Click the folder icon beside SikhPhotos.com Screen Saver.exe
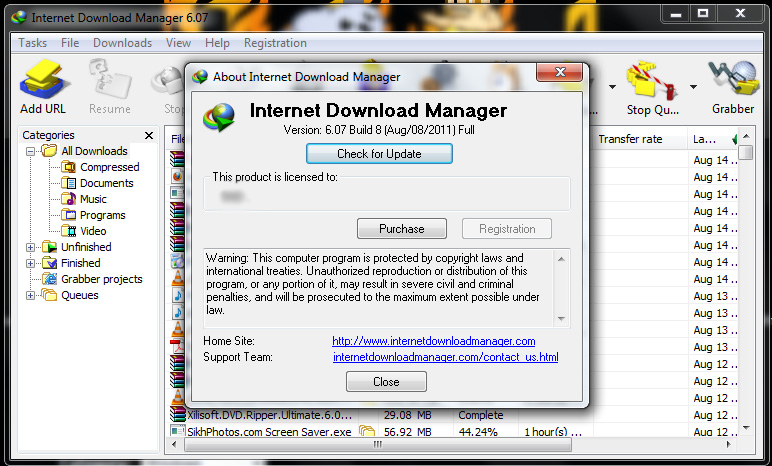Viewport: 772px width, 466px height. click(367, 432)
